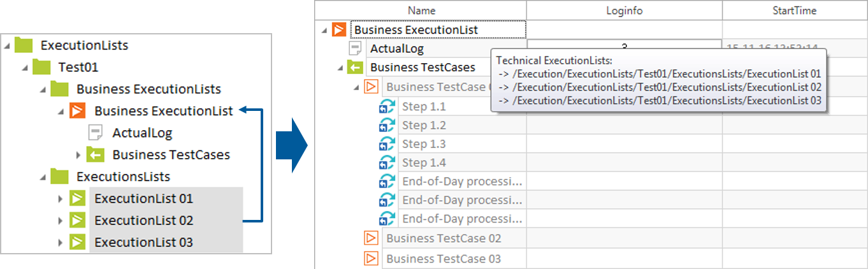Viewport: 868px width, 269px height.
Task: Click the ActualLog document icon in left tree
Action: [95, 133]
